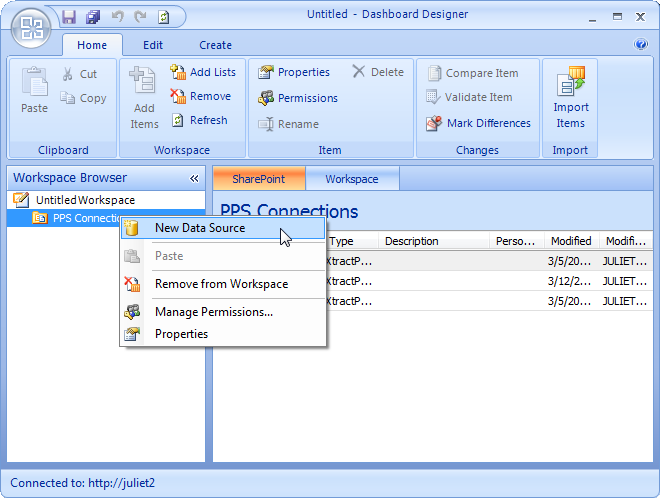
Task: Click the Paste clipboard icon in ribbon
Action: (x=35, y=82)
